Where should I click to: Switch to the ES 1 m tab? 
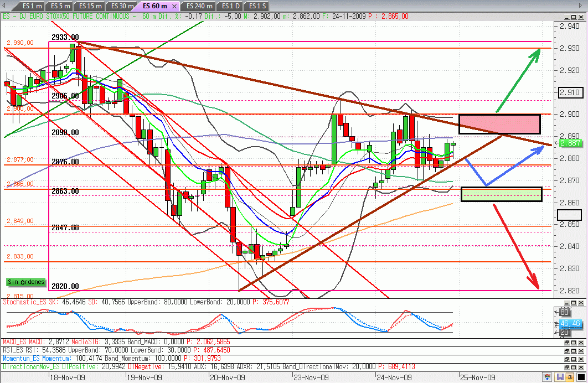(x=31, y=6)
